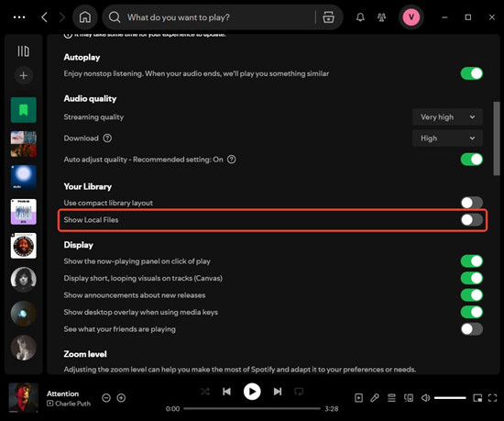Open the Home page
The image size is (504, 421).
coord(85,17)
